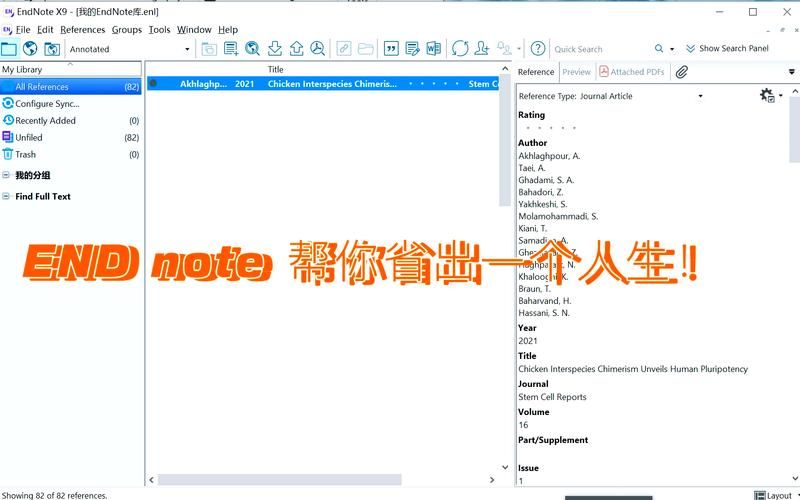Click Format Bibliography pencil icon
800x500 pixels.
[x=412, y=49]
